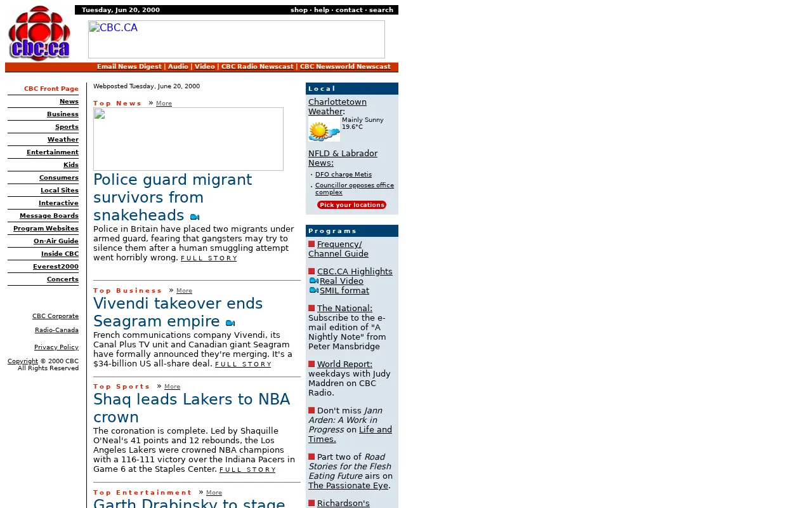Image resolution: width=812 pixels, height=508 pixels.
Task: Click camera icon next to SMIL format
Action: point(313,290)
